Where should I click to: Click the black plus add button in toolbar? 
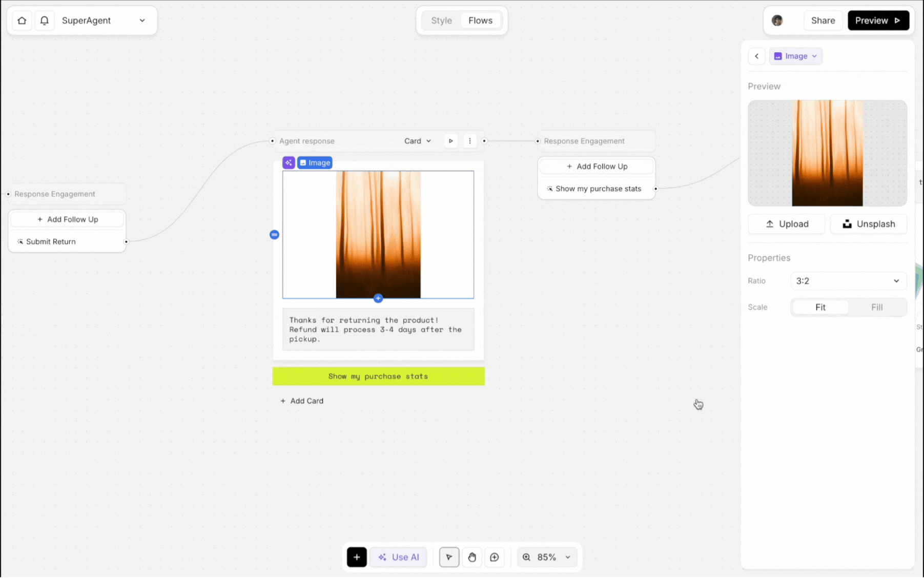click(357, 557)
